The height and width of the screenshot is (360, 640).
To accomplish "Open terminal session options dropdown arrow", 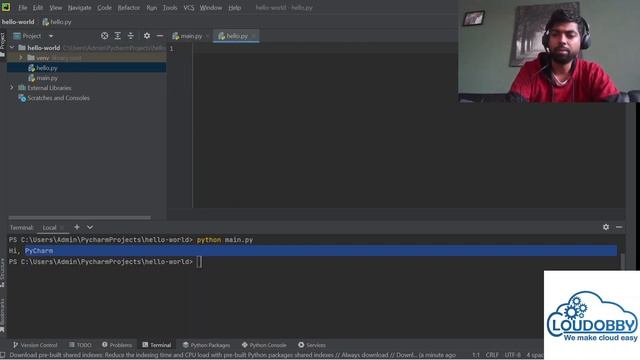I will (x=90, y=227).
